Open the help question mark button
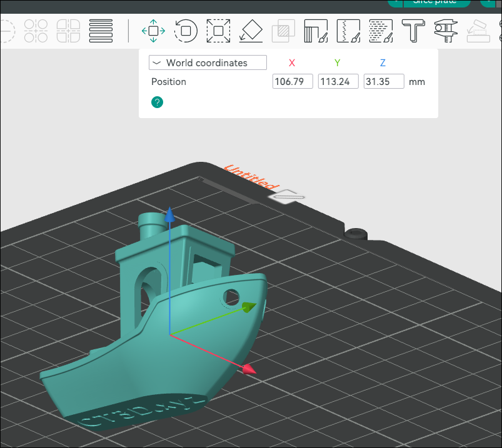This screenshot has height=448, width=502. pos(157,102)
